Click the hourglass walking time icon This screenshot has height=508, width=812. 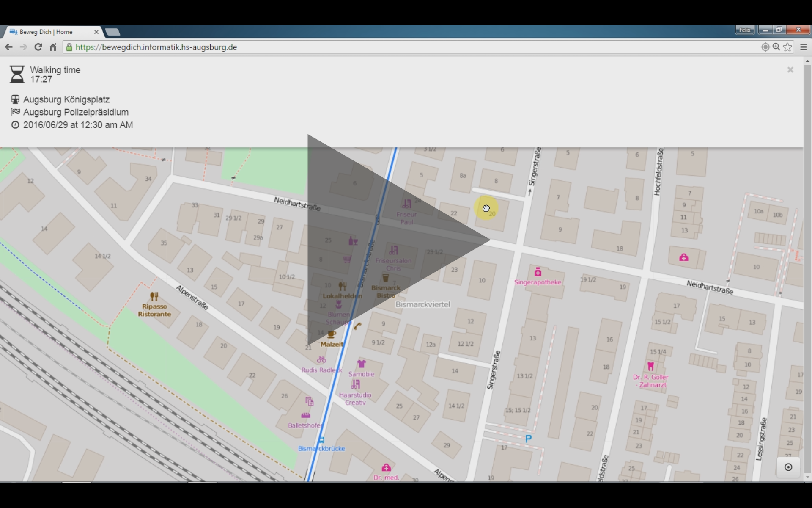pyautogui.click(x=17, y=74)
